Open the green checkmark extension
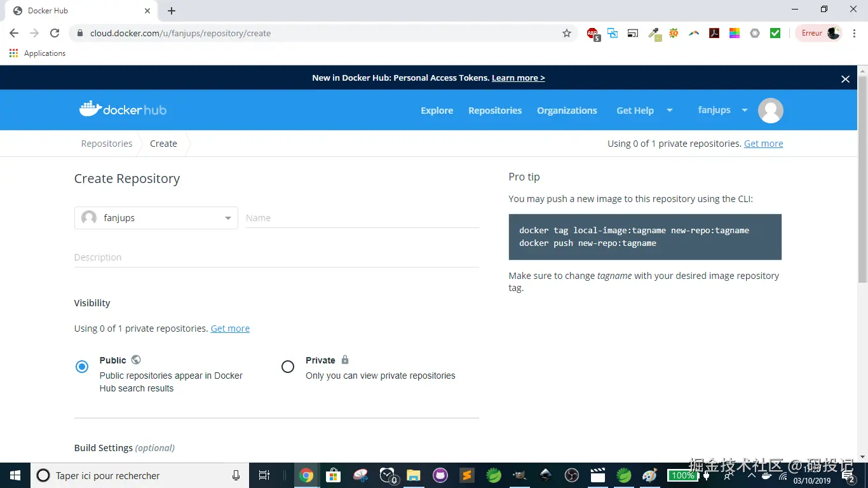868x488 pixels. (775, 33)
